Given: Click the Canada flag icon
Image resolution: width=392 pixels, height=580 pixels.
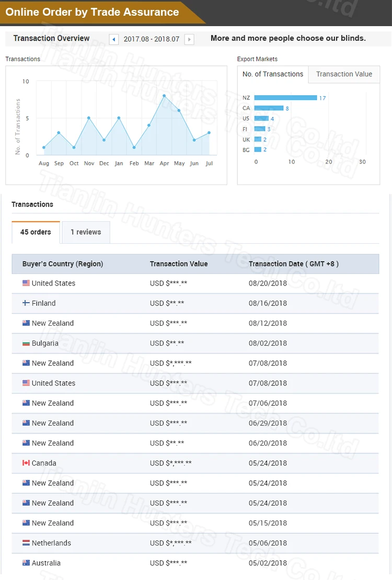Looking at the screenshot, I should 26,463.
